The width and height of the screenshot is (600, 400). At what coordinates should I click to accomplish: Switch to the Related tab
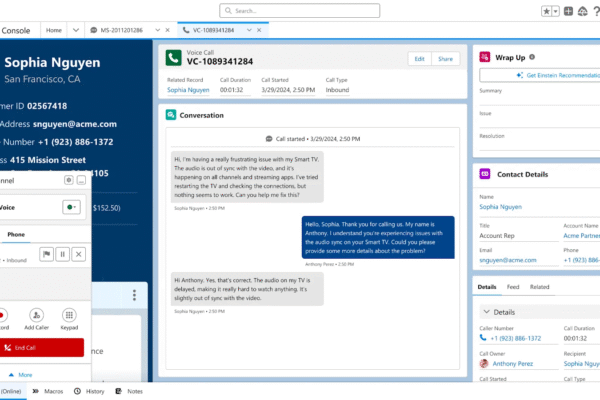[x=540, y=287]
